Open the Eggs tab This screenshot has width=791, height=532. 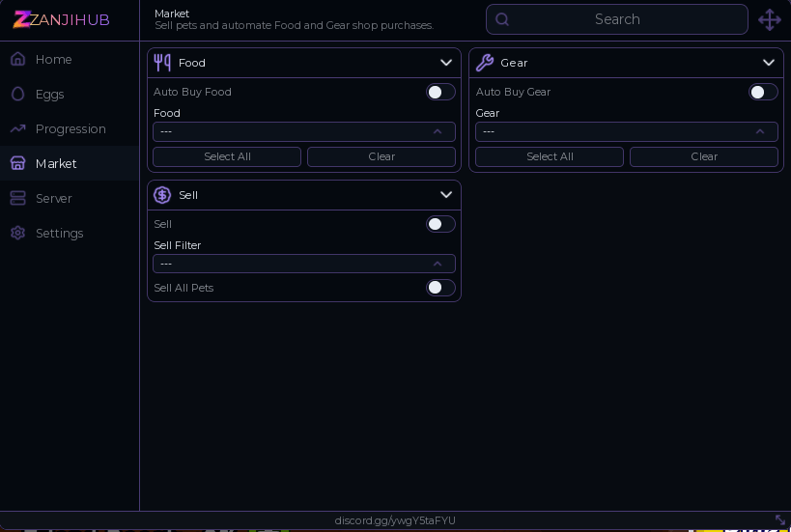[70, 94]
